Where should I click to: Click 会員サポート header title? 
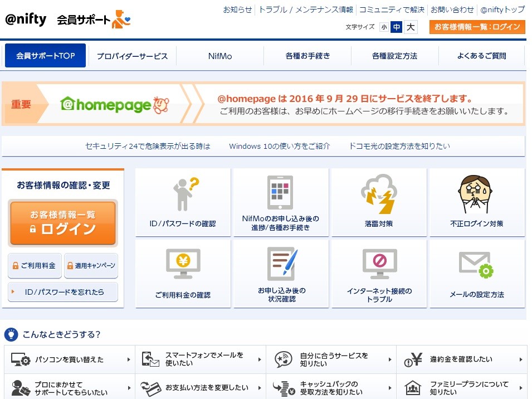pyautogui.click(x=84, y=20)
